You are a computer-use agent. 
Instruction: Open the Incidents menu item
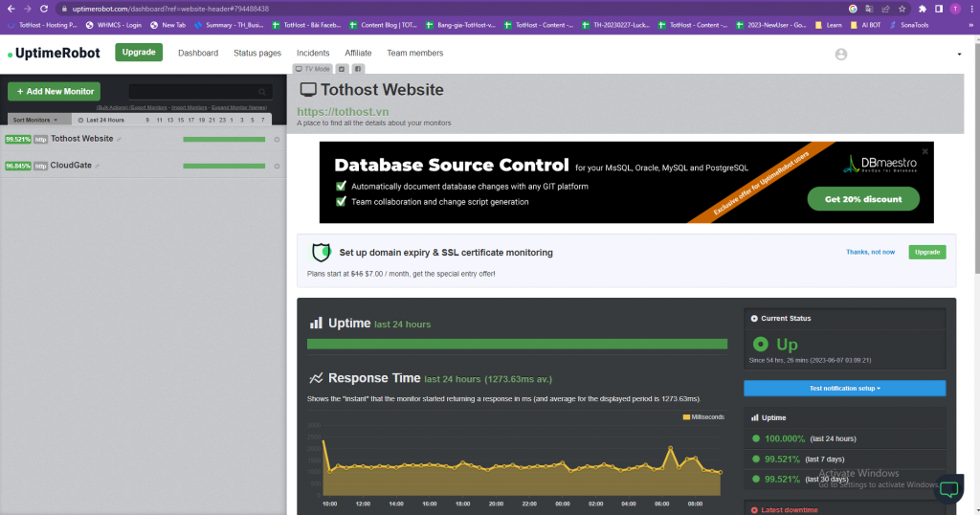point(313,53)
